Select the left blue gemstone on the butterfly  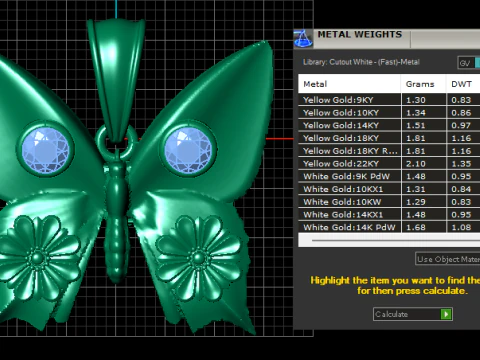click(45, 149)
